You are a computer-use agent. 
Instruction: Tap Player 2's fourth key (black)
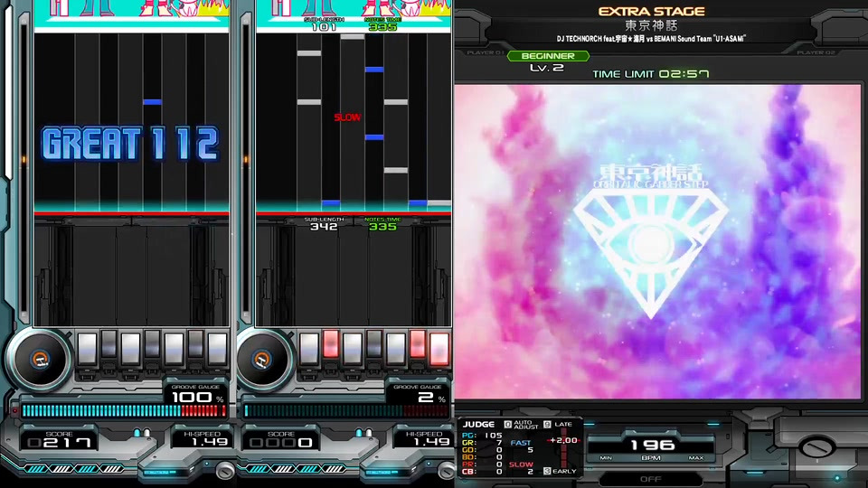pyautogui.click(x=374, y=344)
